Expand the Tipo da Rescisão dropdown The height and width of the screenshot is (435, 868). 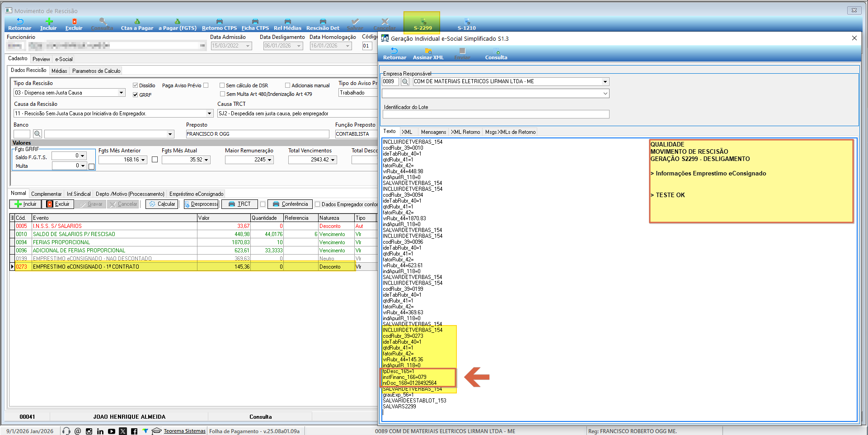[x=121, y=93]
